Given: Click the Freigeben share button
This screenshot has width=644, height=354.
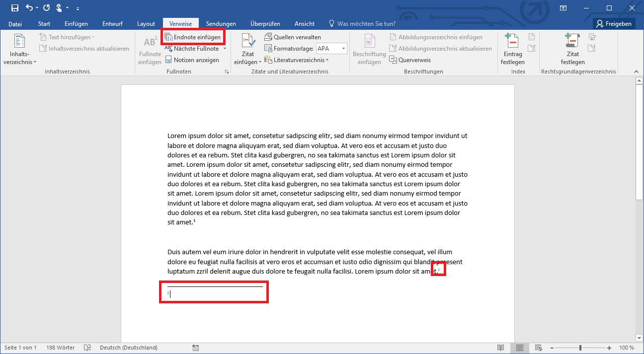Looking at the screenshot, I should point(615,24).
